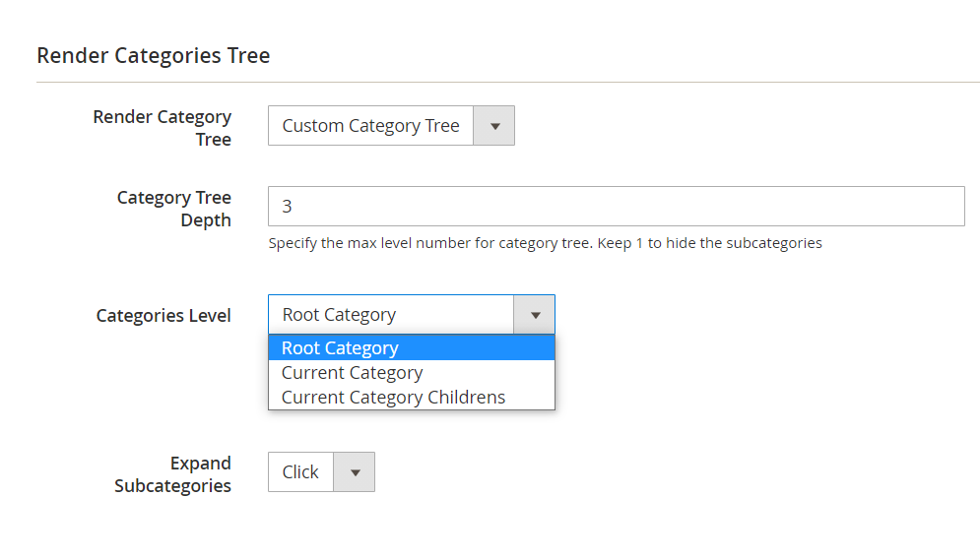Click the Categories Level dropdown arrow

[535, 315]
